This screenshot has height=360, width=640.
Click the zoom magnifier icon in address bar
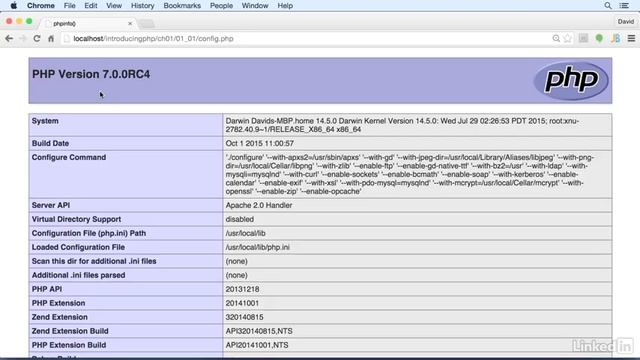[x=556, y=38]
